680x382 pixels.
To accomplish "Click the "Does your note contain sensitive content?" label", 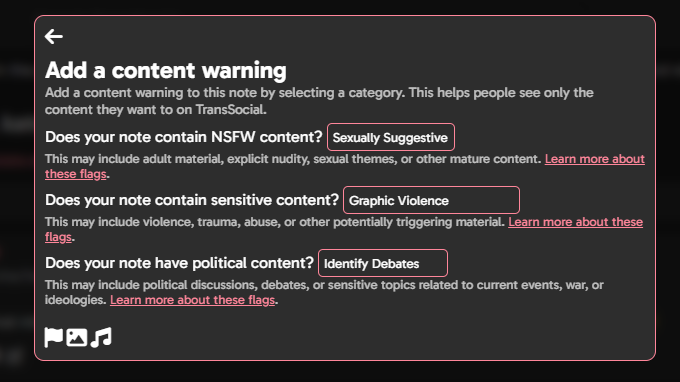I will pyautogui.click(x=192, y=200).
